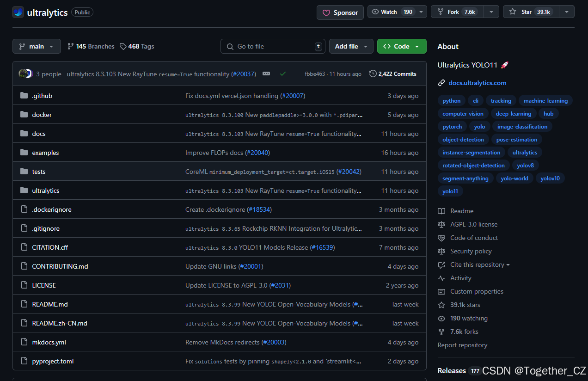The width and height of the screenshot is (588, 381).
Task: Open the README.md file
Action: (x=50, y=304)
